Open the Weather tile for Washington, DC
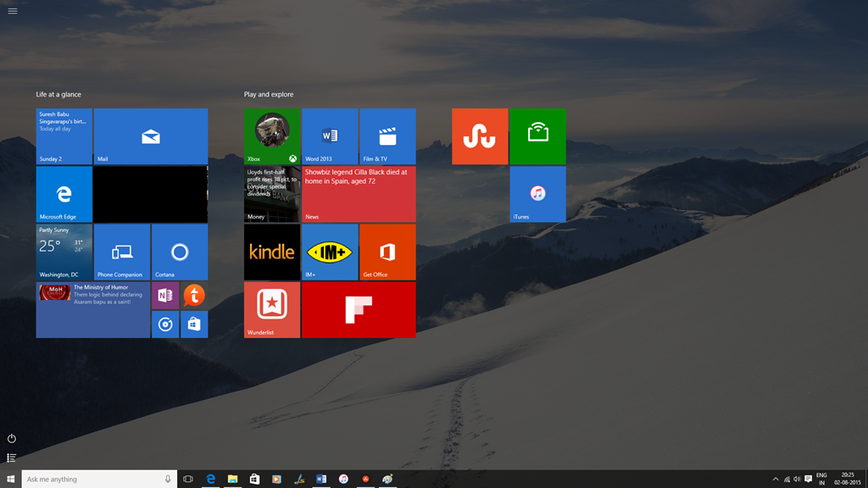Screen dimensions: 868x488 (x=64, y=252)
